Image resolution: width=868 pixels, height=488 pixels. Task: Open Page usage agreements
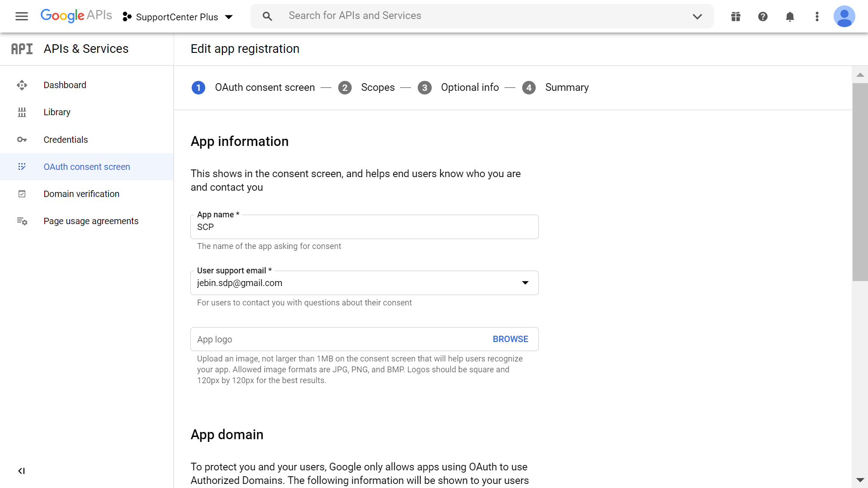(x=91, y=221)
